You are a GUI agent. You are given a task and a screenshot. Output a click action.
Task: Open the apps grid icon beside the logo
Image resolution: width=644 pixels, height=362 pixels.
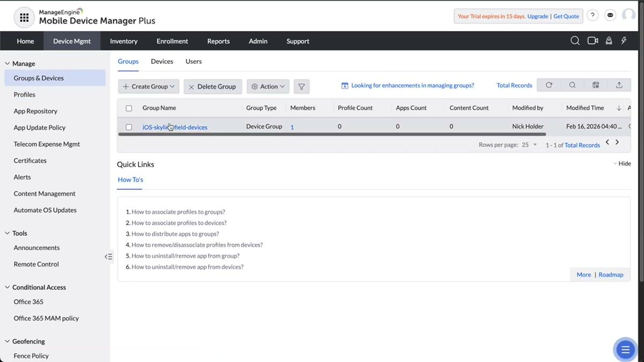pos(24,17)
